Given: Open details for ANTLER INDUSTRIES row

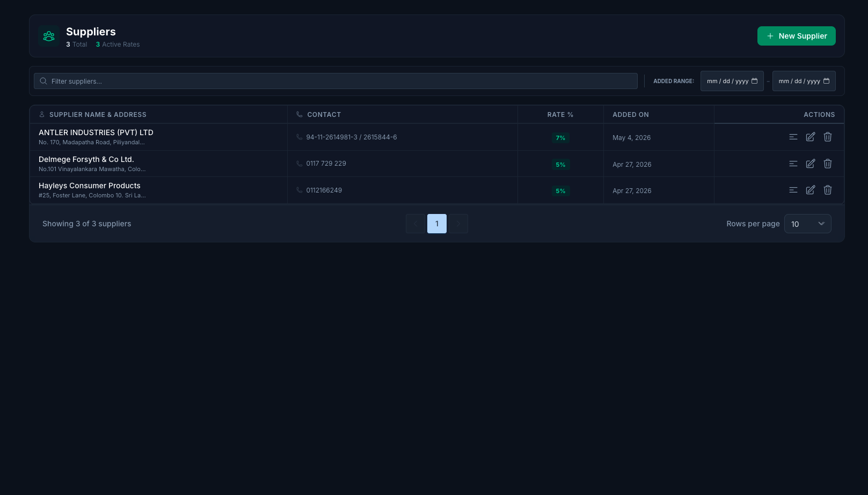Looking at the screenshot, I should [793, 137].
